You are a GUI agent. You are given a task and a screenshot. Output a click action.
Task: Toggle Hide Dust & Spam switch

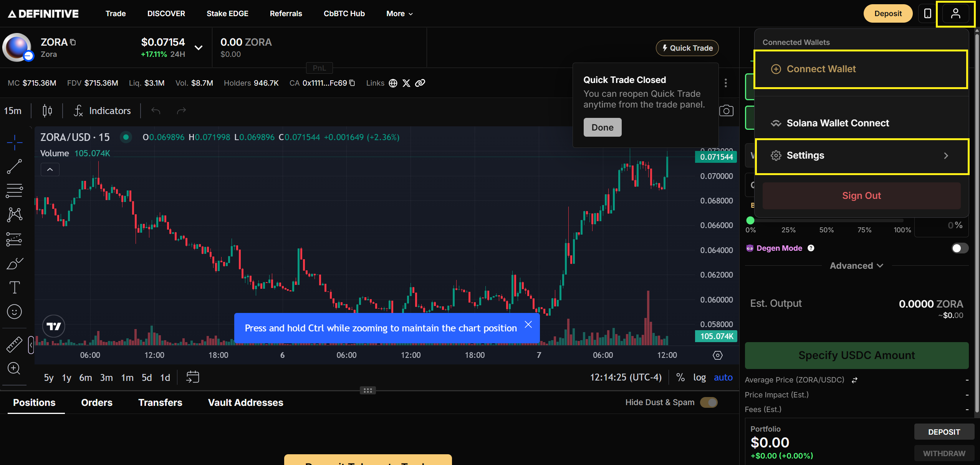(709, 402)
